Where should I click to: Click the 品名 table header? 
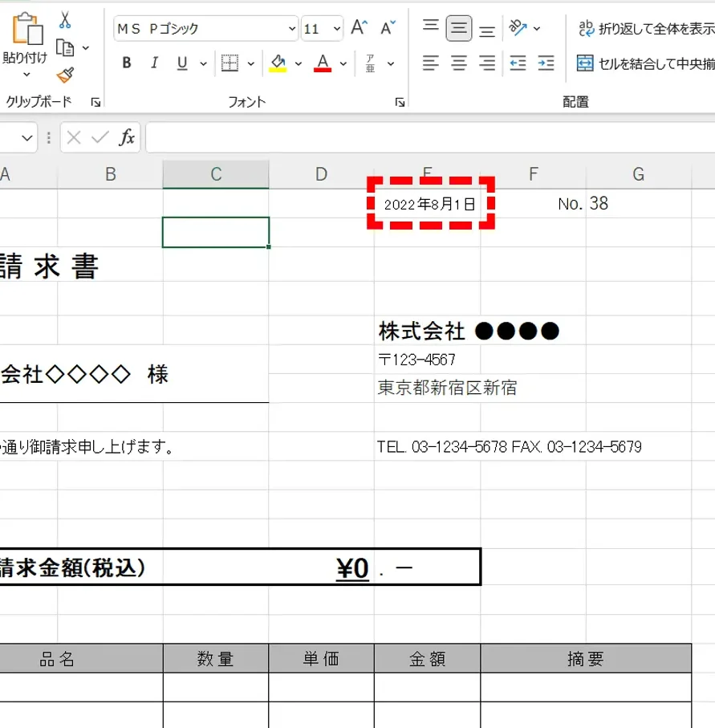click(x=57, y=659)
